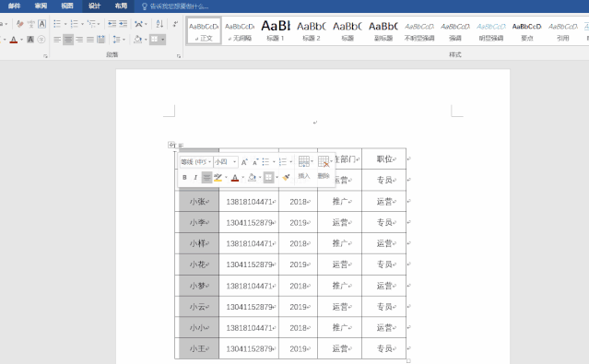Viewport: 589px width, 364px height.
Task: Expand line spacing dropdown arrow
Action: (124, 39)
